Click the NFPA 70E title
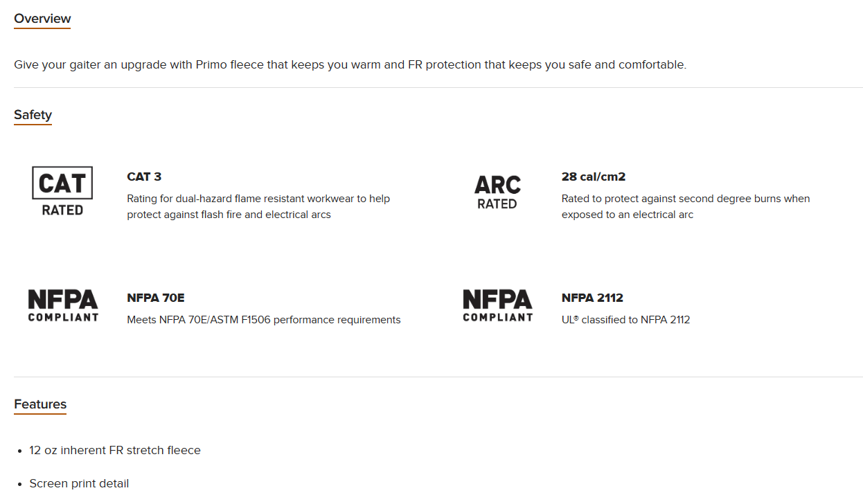This screenshot has width=863, height=504. click(155, 298)
